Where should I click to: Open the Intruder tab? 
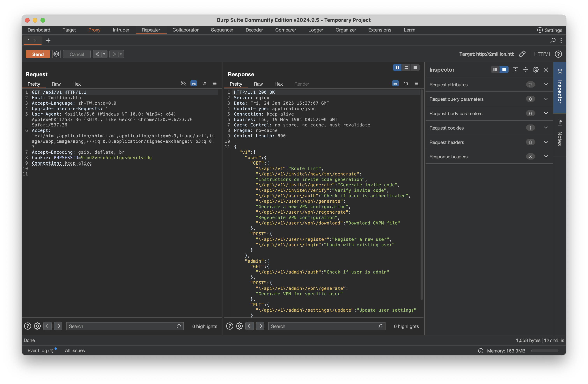point(121,30)
